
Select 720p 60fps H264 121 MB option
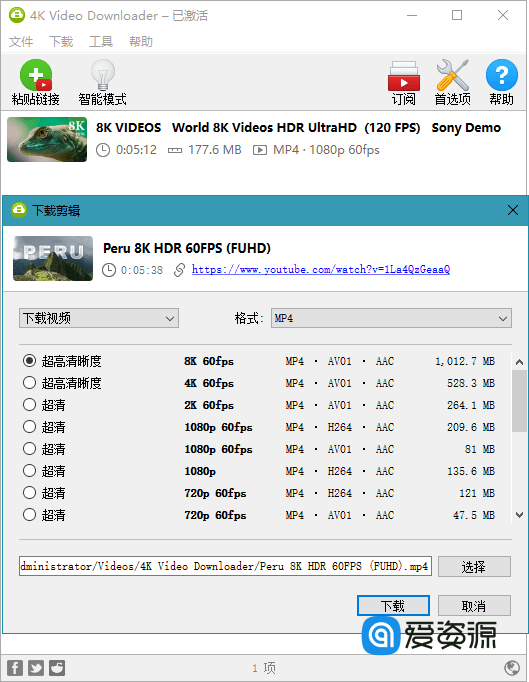29,493
